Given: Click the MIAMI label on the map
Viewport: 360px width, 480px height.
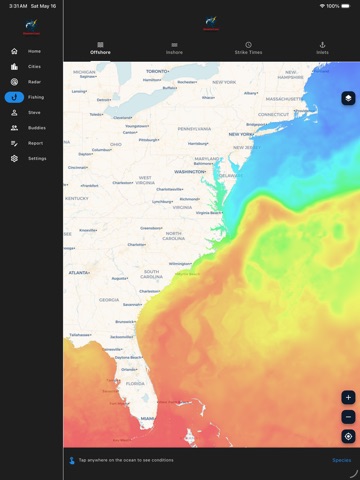Looking at the screenshot, I should (147, 418).
